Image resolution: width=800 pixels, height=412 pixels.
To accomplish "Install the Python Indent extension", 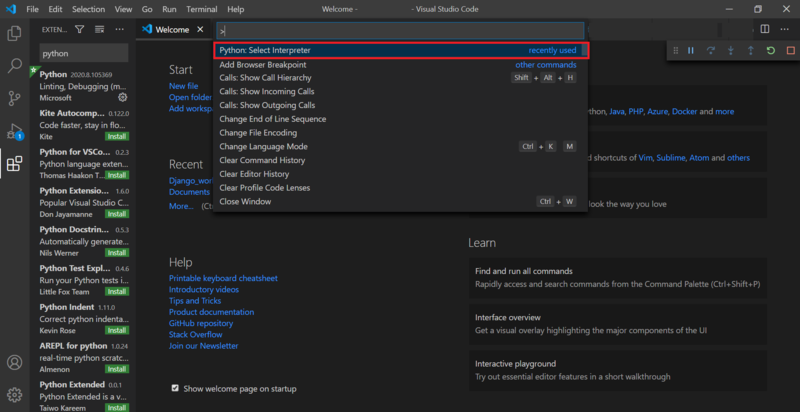I will pyautogui.click(x=117, y=330).
